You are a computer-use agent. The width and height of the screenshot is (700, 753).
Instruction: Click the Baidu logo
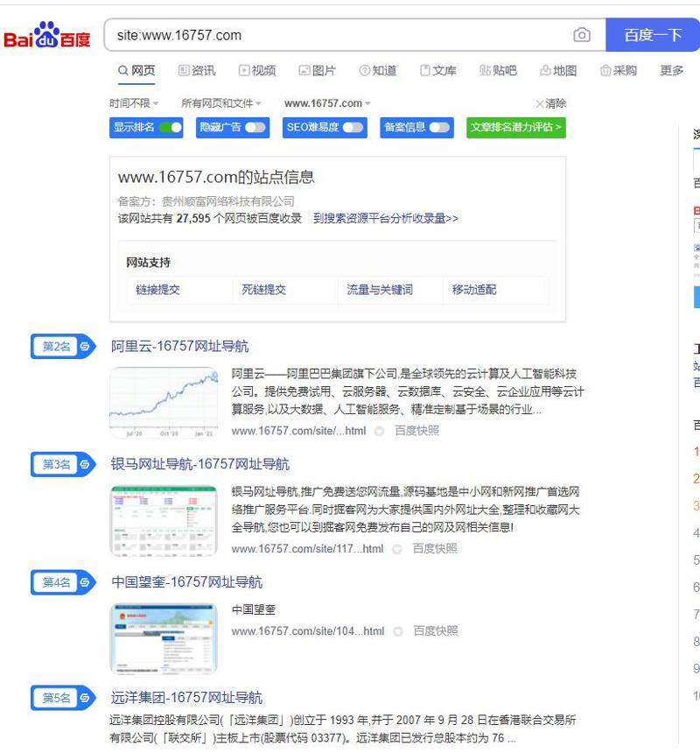[46, 35]
